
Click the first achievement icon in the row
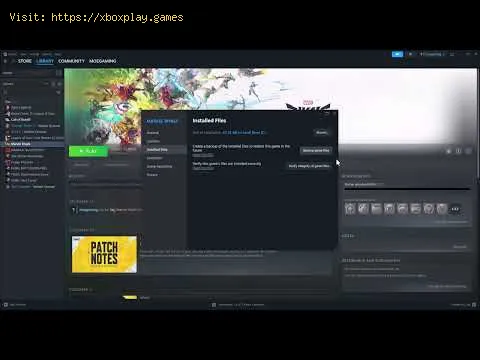[x=350, y=209]
